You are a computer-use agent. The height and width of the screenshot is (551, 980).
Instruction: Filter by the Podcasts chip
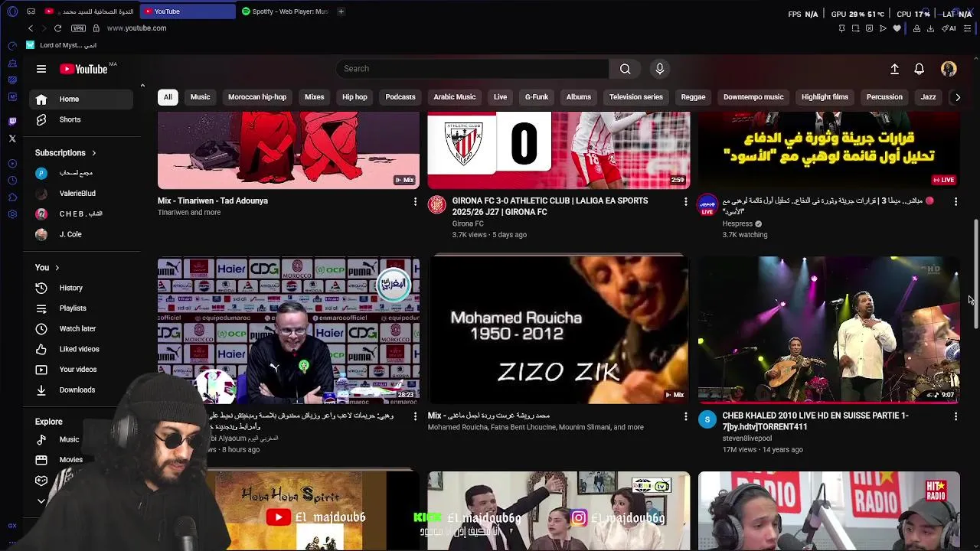pos(400,97)
